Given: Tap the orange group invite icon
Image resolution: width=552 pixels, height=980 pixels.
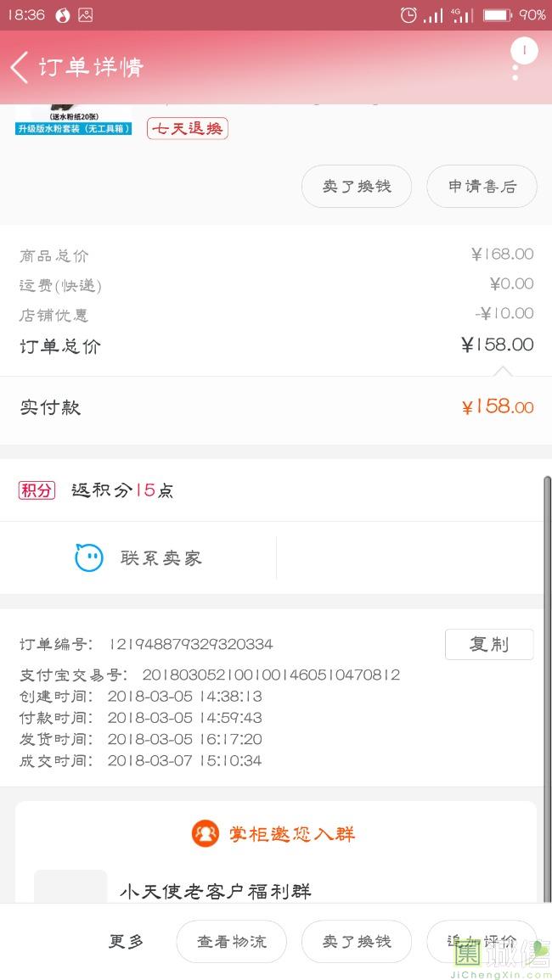Looking at the screenshot, I should point(206,833).
